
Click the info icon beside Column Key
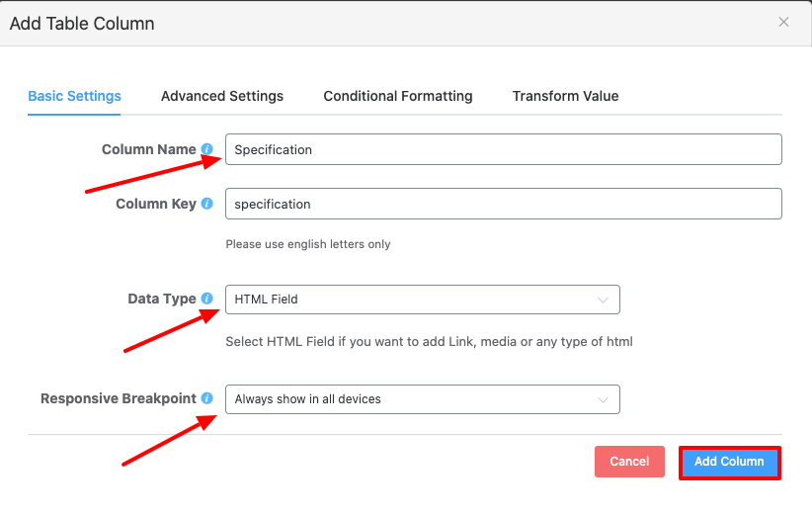point(207,205)
